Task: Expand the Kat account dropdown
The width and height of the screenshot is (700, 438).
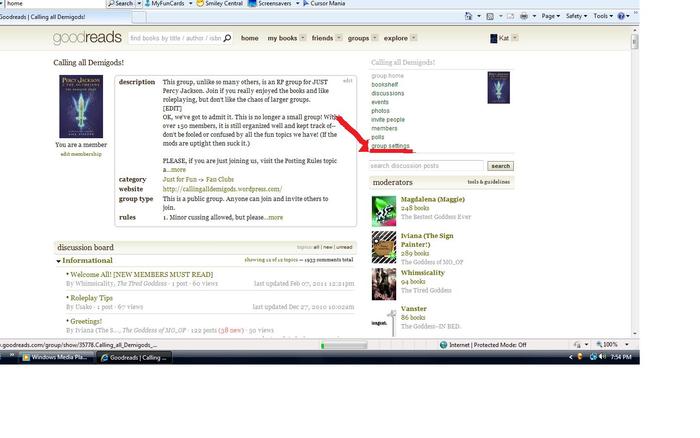Action: click(515, 38)
